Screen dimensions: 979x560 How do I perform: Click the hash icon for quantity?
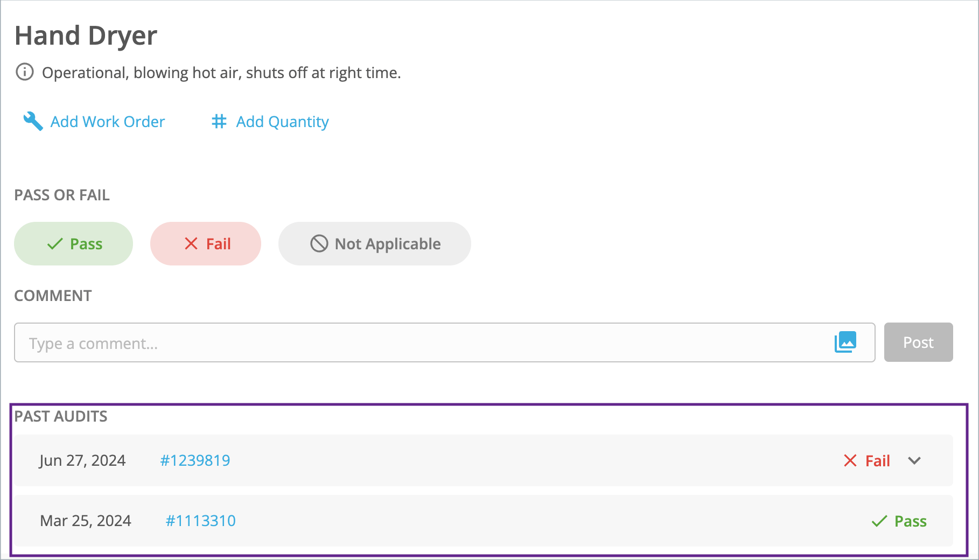pos(219,121)
